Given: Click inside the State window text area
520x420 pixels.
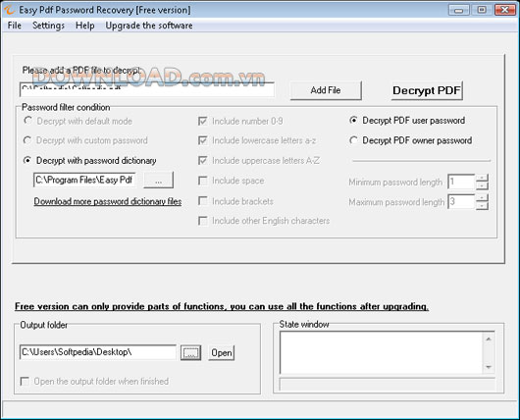Looking at the screenshot, I should click(382, 352).
